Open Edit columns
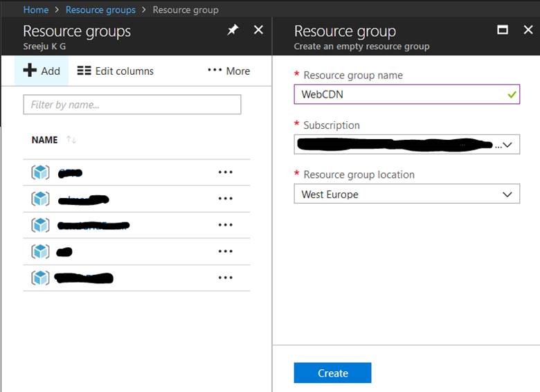The image size is (540, 392). tap(116, 71)
